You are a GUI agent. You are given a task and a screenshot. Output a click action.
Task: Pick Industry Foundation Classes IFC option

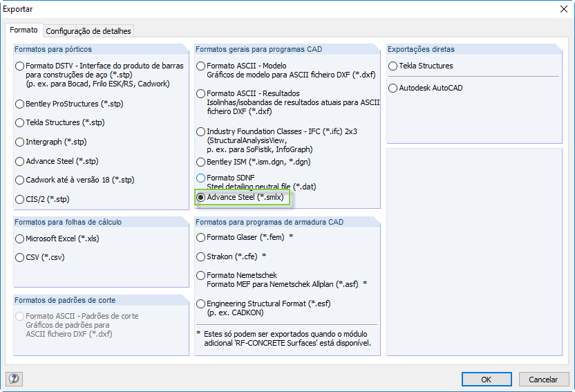pyautogui.click(x=201, y=131)
